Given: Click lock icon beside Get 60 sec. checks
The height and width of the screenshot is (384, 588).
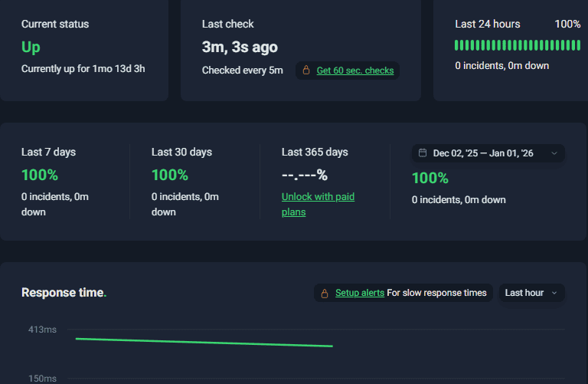Looking at the screenshot, I should [x=306, y=71].
